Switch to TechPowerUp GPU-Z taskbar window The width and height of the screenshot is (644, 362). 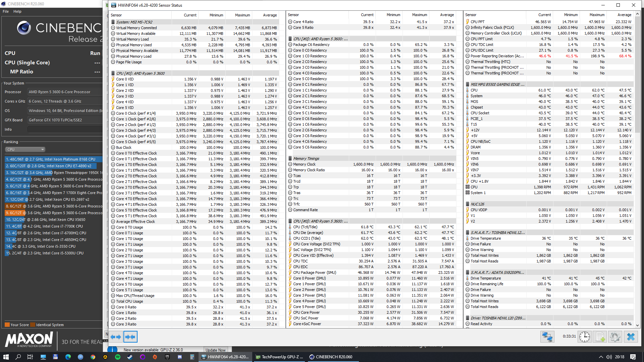(x=279, y=357)
